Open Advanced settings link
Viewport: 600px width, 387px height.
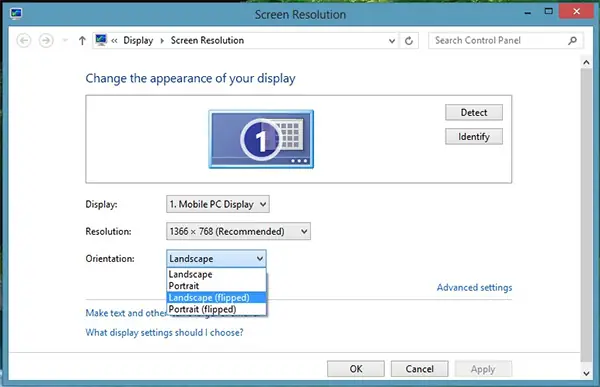[474, 287]
